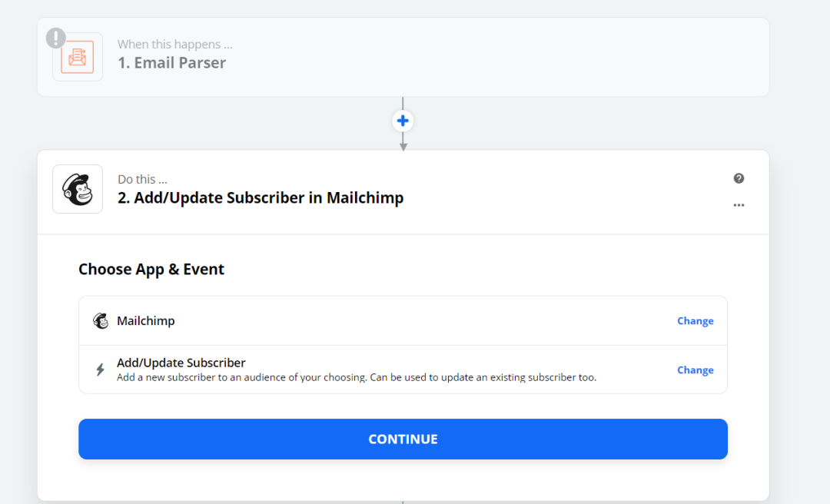Click the 'Do this ...' label
Screen dimensions: 830x504
pyautogui.click(x=142, y=180)
